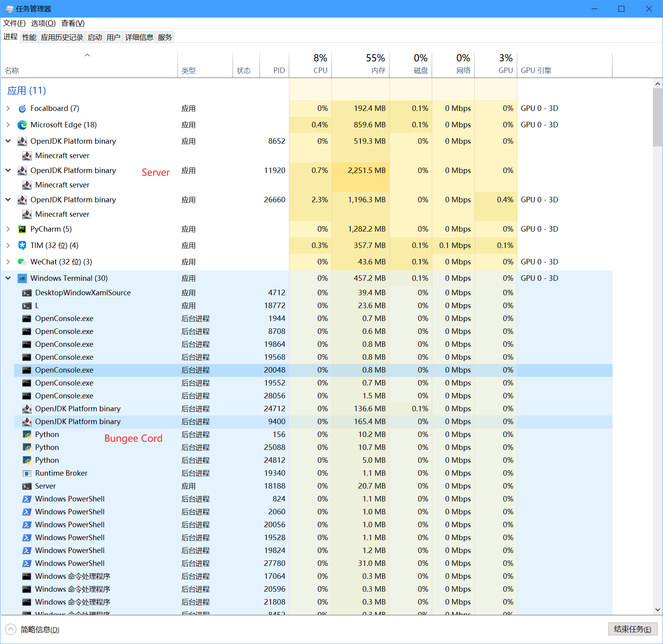The width and height of the screenshot is (663, 644).
Task: Click the Focalboard application icon
Action: (22, 108)
